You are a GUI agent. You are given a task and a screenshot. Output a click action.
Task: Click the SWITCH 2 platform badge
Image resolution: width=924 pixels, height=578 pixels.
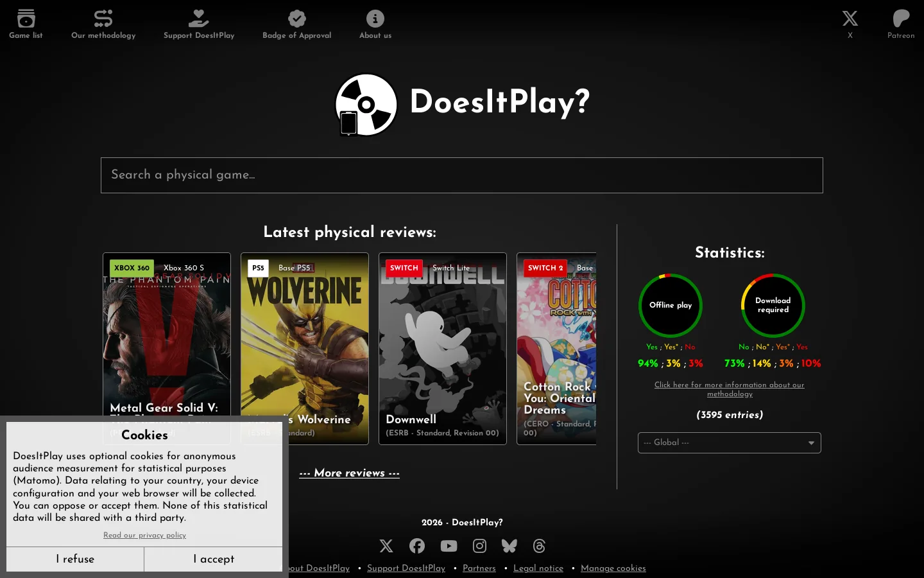click(545, 268)
